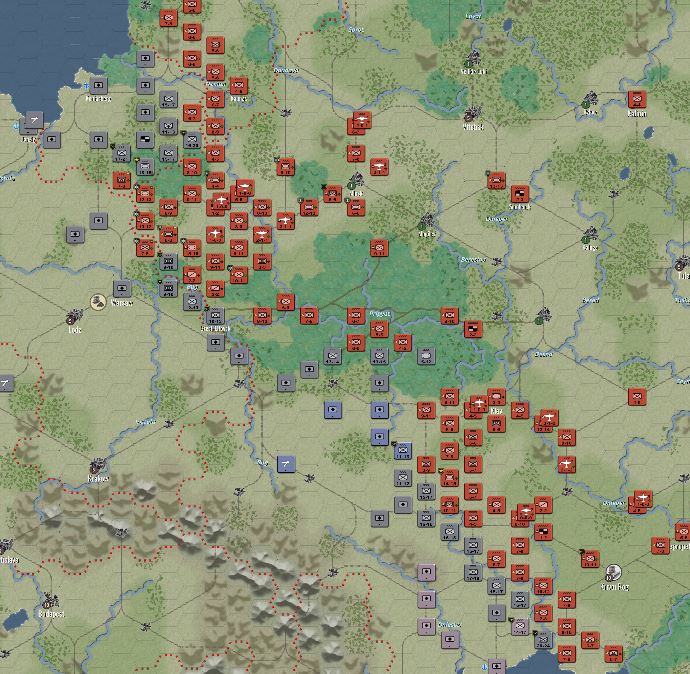The height and width of the screenshot is (674, 690).
Task: Click the Warsaw city label
Action: click(x=121, y=303)
